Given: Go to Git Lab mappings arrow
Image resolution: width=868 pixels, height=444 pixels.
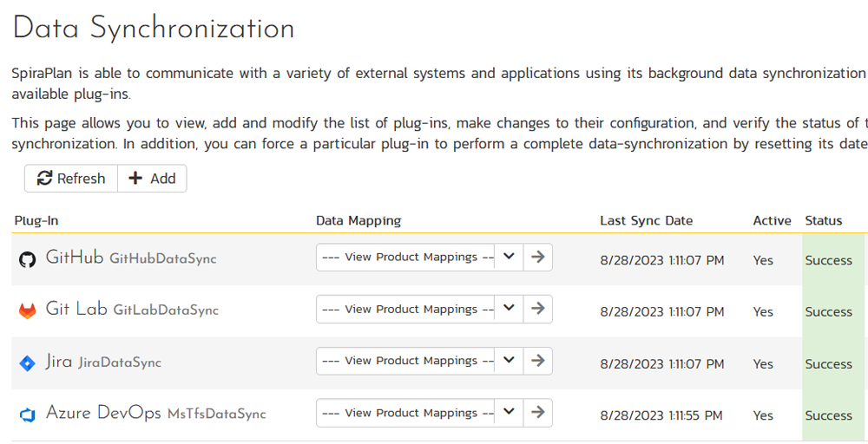Looking at the screenshot, I should pos(538,310).
